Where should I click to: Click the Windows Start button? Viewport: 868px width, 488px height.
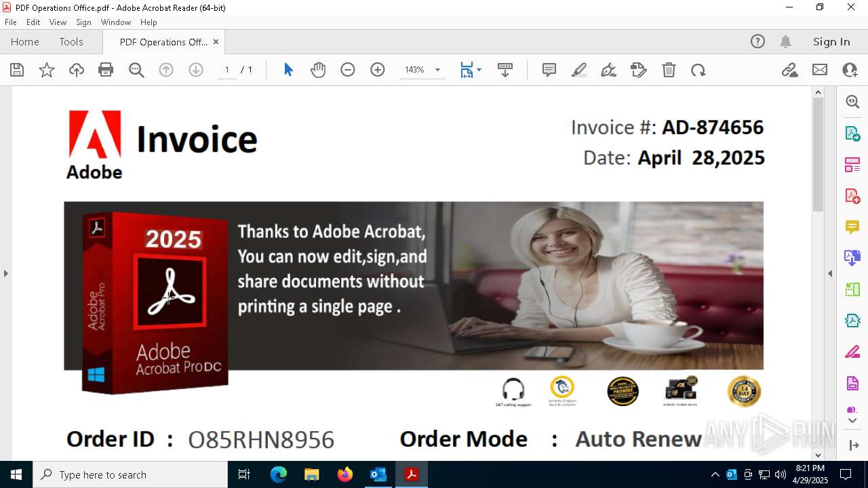[x=16, y=474]
